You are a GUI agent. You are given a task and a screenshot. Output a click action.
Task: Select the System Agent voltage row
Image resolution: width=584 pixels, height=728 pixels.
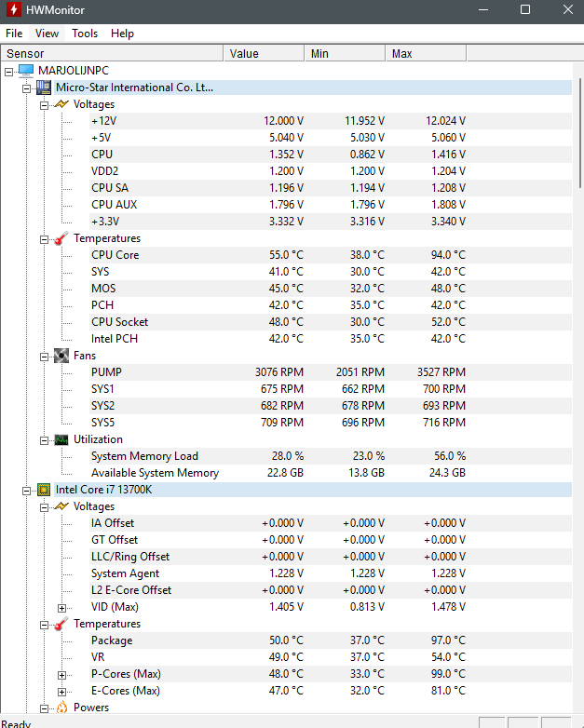click(331, 573)
